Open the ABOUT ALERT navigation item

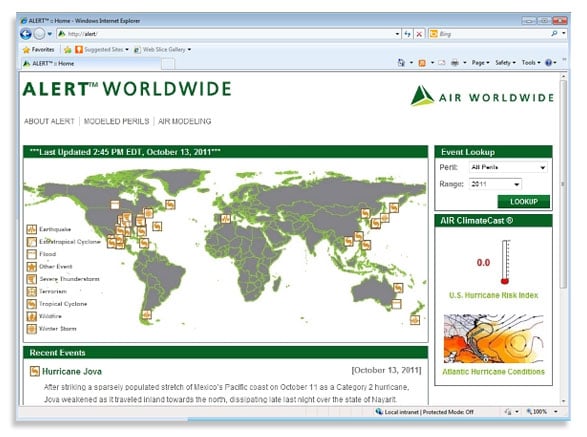coord(49,121)
